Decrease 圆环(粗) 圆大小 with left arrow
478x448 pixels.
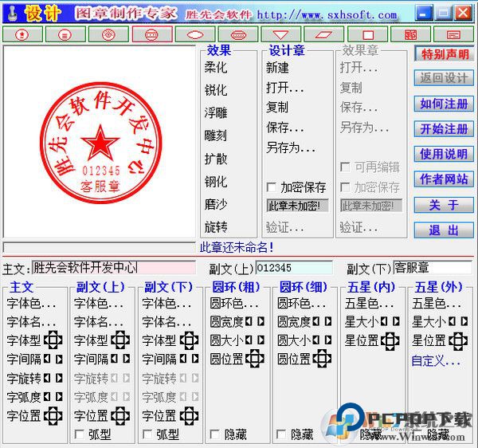click(x=249, y=340)
